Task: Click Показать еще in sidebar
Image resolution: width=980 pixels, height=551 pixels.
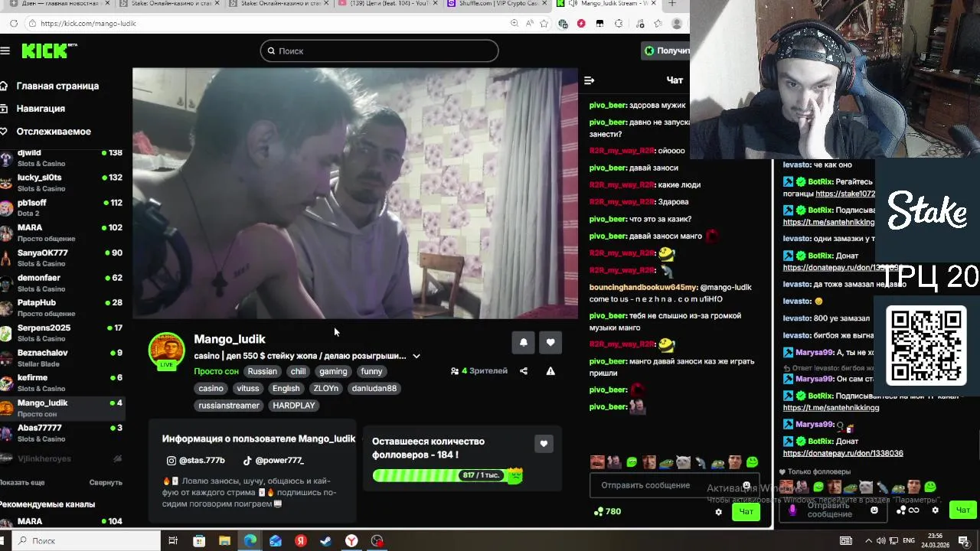Action: [x=22, y=482]
